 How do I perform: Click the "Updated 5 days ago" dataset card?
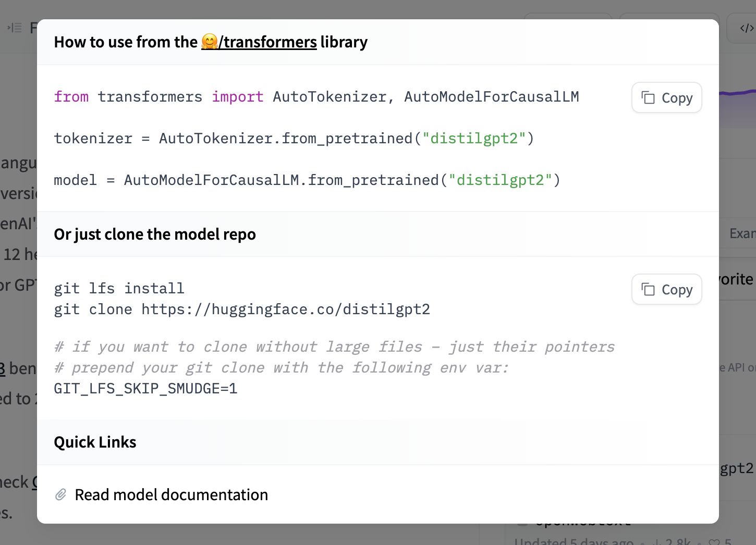(x=574, y=541)
